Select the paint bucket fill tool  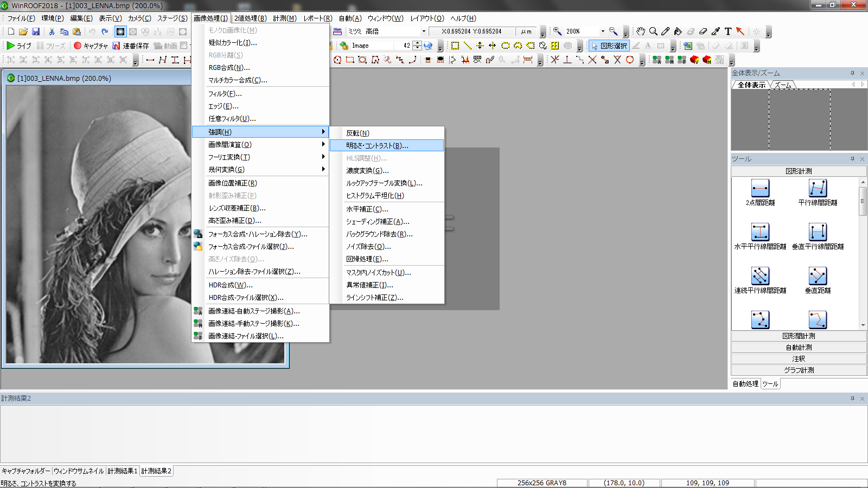(x=678, y=31)
